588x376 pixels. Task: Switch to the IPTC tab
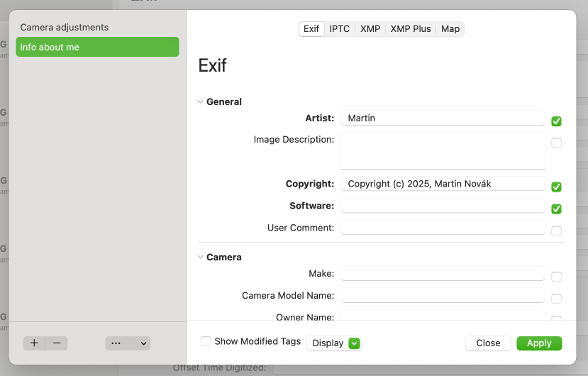pos(339,29)
